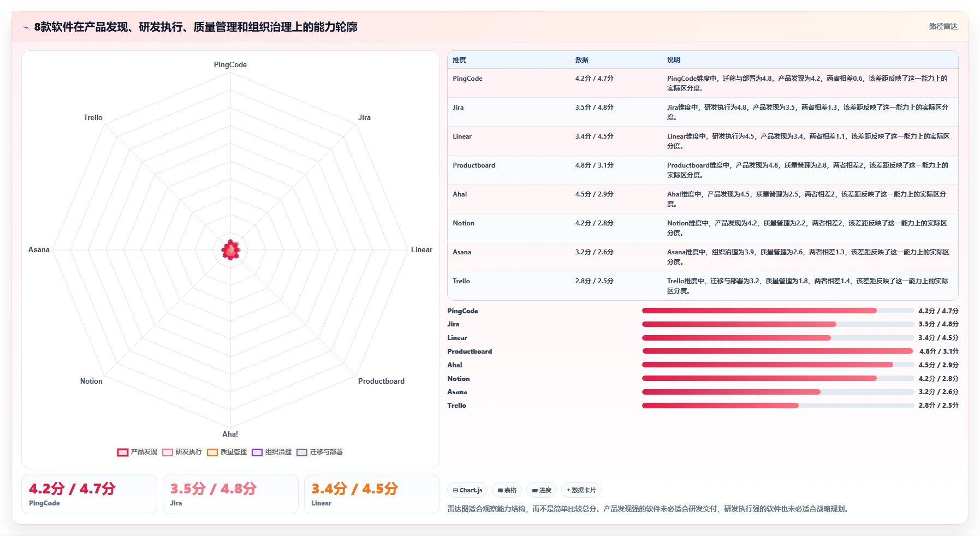Toggle the 迁移与部署 legend swatch
The width and height of the screenshot is (980, 536).
tap(302, 452)
